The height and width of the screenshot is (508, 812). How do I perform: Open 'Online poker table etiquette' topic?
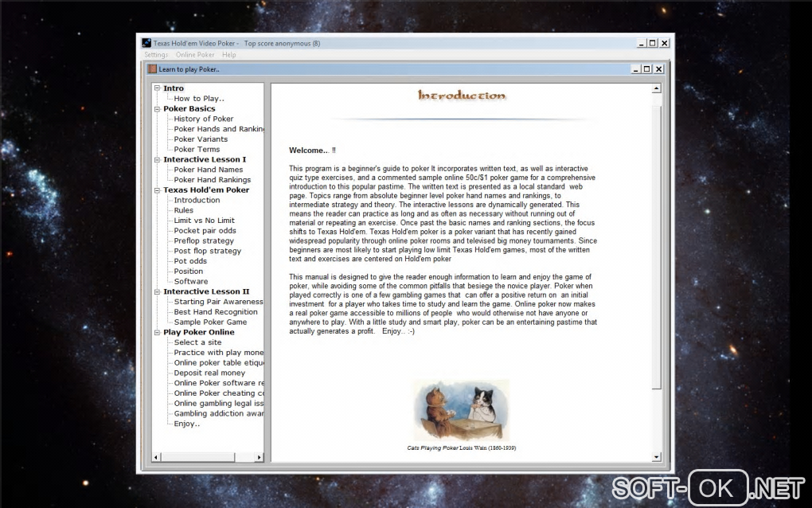point(219,362)
